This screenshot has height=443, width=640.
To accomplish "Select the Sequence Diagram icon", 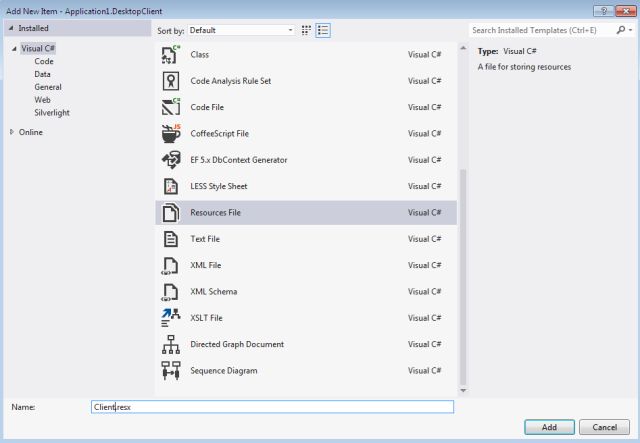I will click(171, 370).
